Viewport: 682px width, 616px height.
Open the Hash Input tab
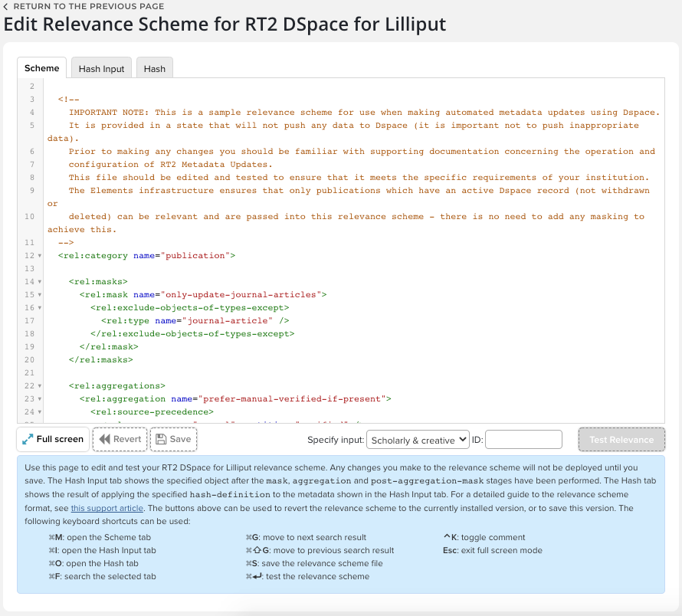pos(101,68)
